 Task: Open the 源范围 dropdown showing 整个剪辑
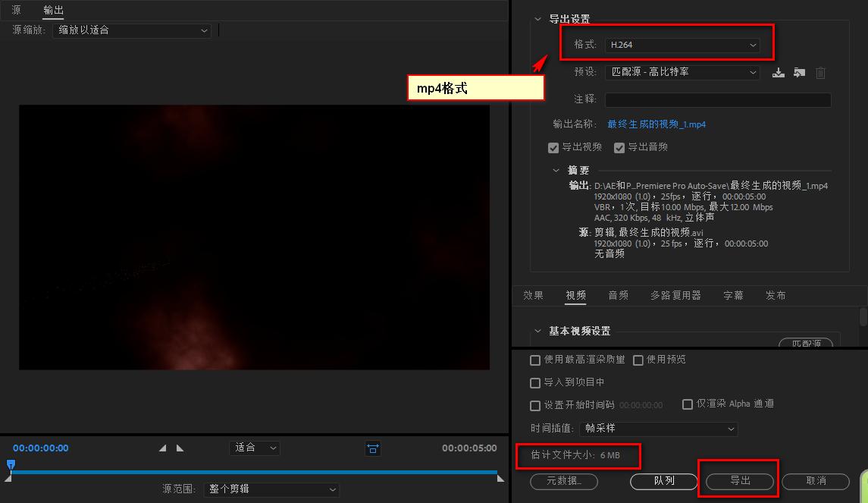271,489
